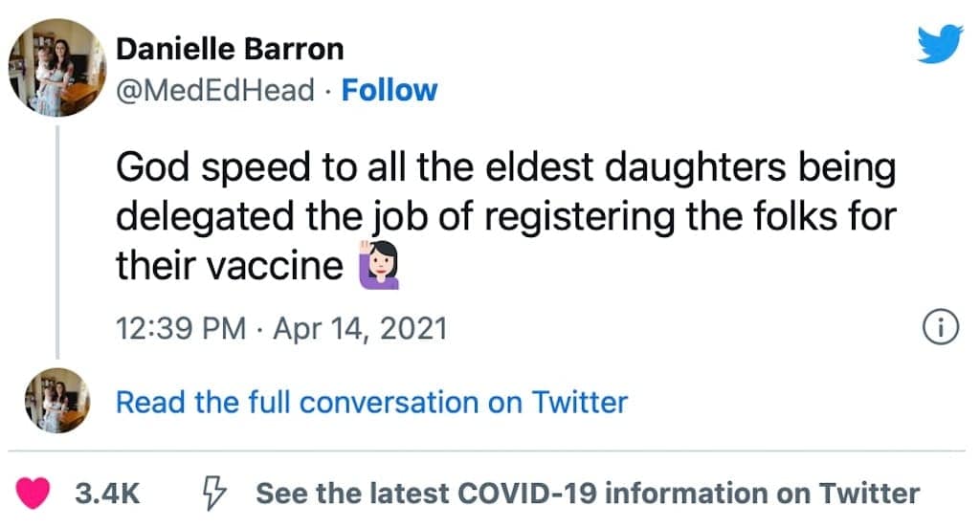980x528 pixels.
Task: Click the Apr 14, 2021 date text
Action: (x=361, y=329)
